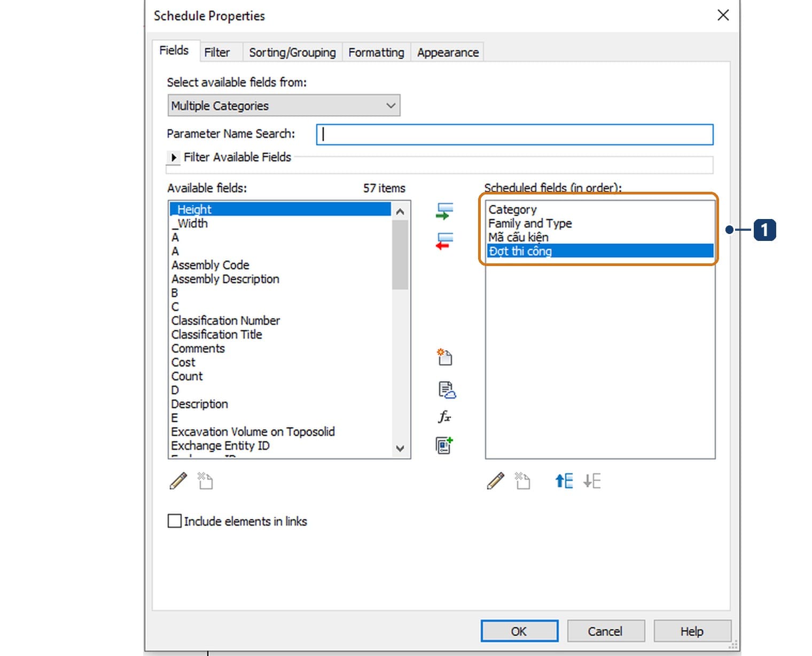Edit scheduled field parameter pencil icon

pos(496,481)
